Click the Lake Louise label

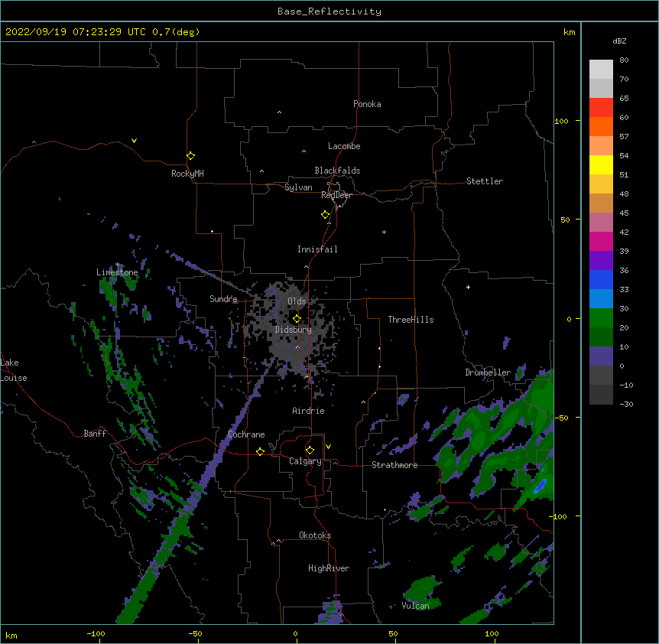[x=14, y=370]
